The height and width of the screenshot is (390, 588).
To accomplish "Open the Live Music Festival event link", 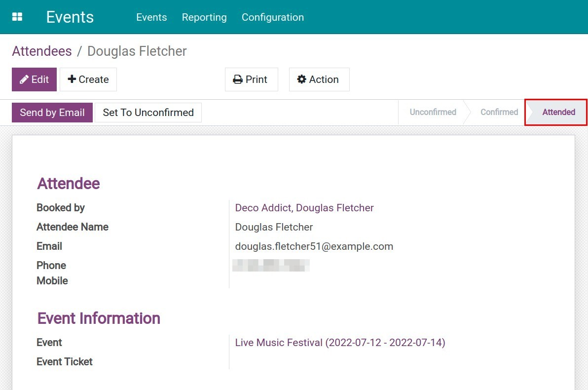I will click(x=340, y=343).
